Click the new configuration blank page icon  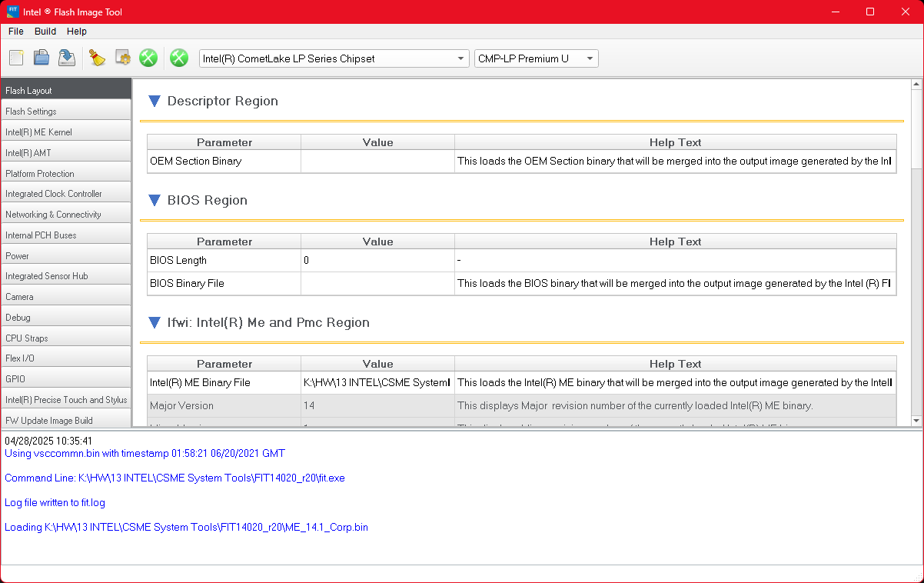(x=16, y=58)
